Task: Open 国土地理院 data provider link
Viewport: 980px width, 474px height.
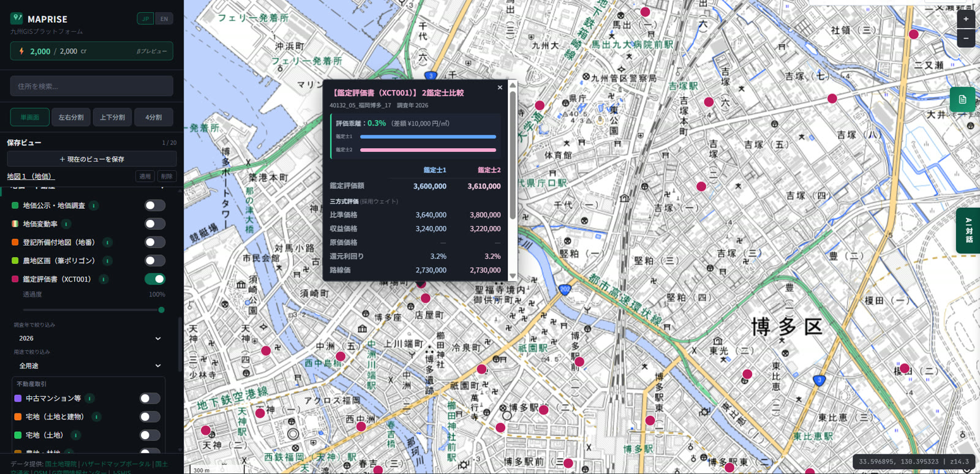Action: (61, 464)
